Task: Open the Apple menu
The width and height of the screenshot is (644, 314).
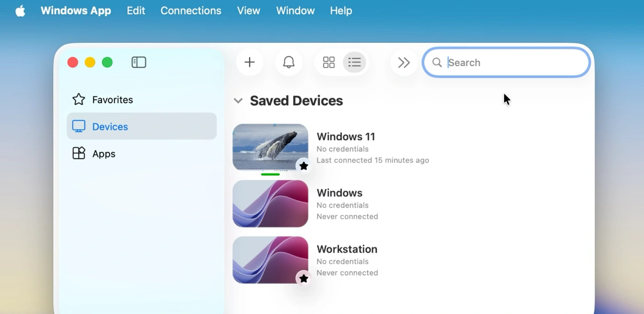Action: tap(20, 11)
